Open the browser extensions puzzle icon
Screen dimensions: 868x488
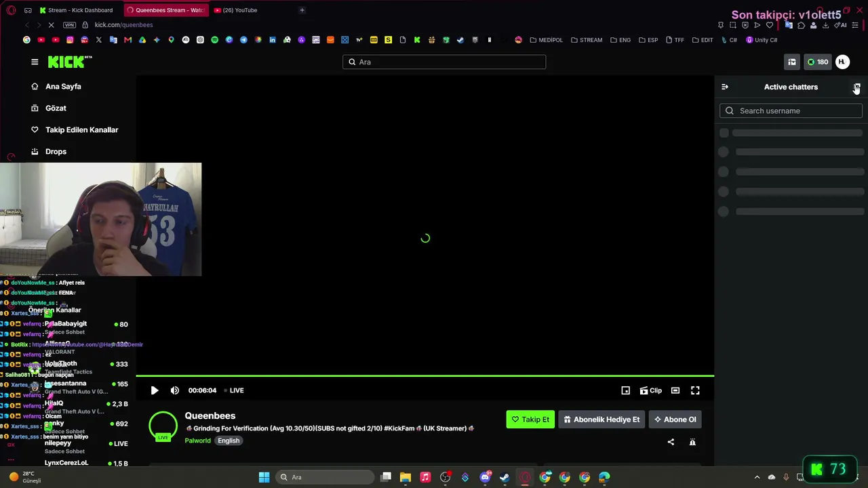pyautogui.click(x=801, y=25)
